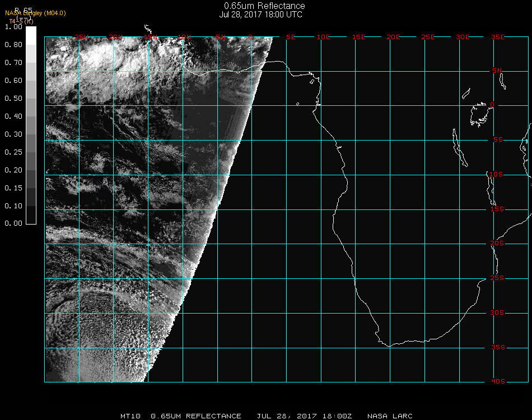The height and width of the screenshot is (420, 532).
Task: Click the "0.65um Reflectance" title text
Action: (x=264, y=6)
